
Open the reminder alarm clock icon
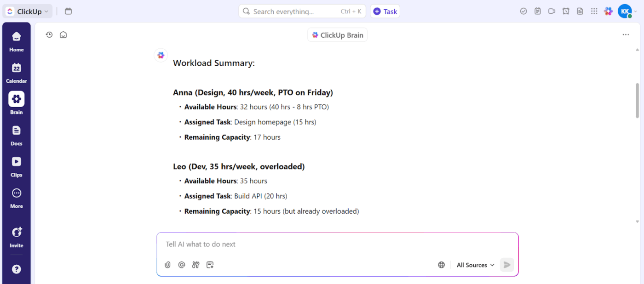[x=566, y=11]
